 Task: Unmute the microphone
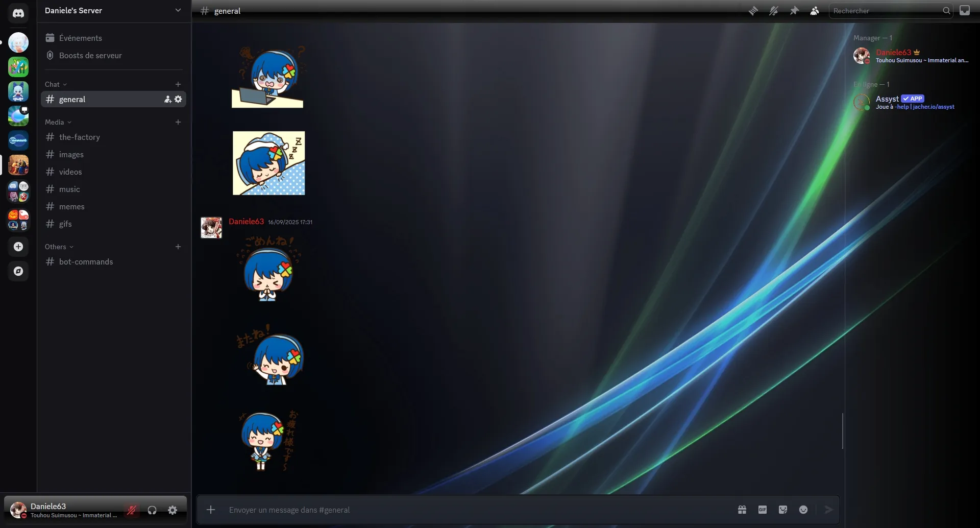coord(132,509)
